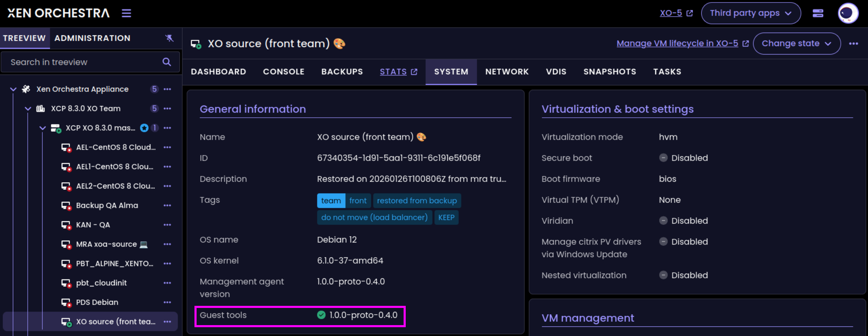Open options for MRA xoa-source VM
The width and height of the screenshot is (868, 336).
point(167,244)
